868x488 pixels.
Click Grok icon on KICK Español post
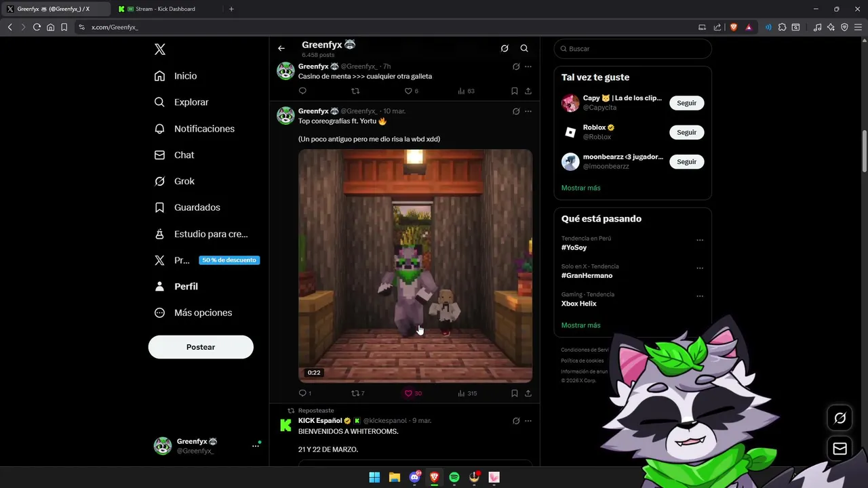coord(516,421)
